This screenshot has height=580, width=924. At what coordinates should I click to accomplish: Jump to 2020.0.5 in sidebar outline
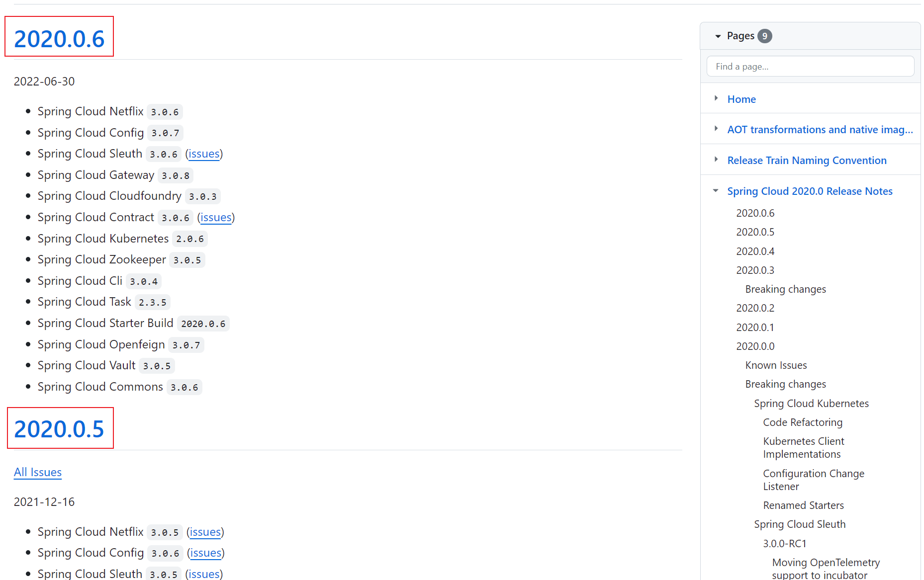[755, 232]
